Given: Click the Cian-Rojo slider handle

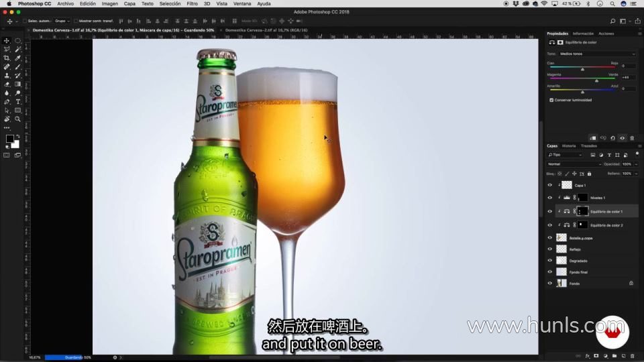Looking at the screenshot, I should point(582,69).
